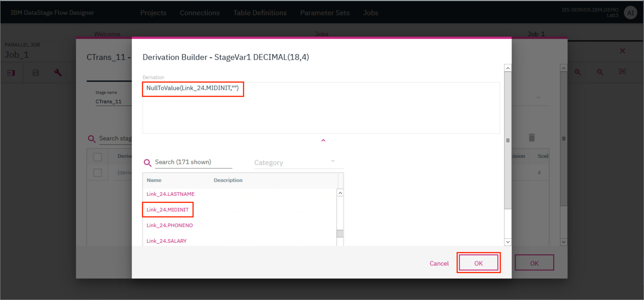The image size is (644, 300).
Task: Collapse the derivation editor with the chevron
Action: [323, 141]
